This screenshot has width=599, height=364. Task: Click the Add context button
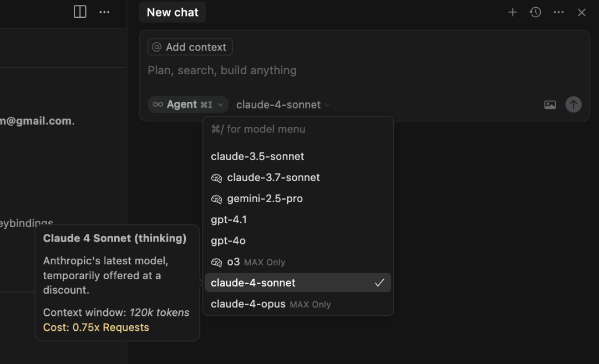click(190, 47)
